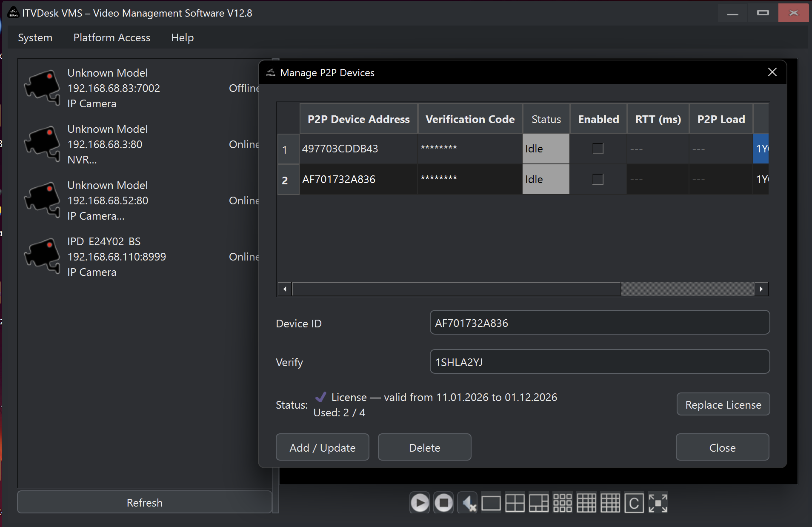
Task: Switch to single-view layout
Action: point(491,503)
